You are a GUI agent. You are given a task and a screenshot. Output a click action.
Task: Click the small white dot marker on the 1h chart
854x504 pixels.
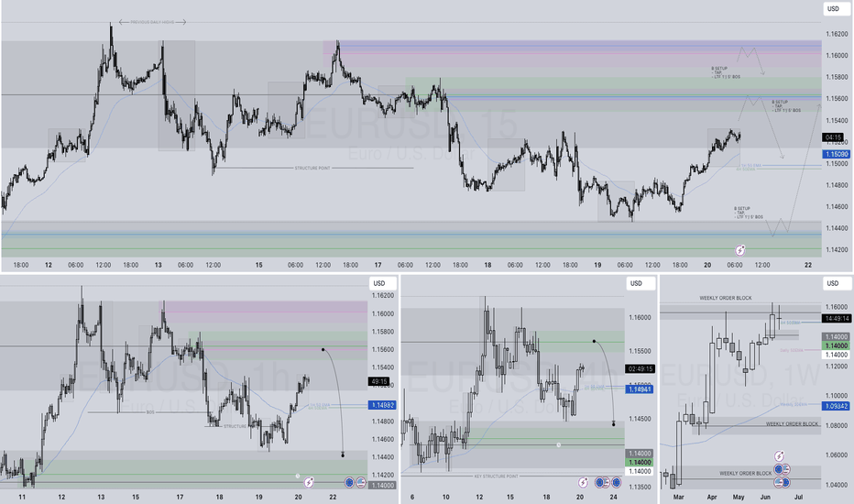(298, 476)
